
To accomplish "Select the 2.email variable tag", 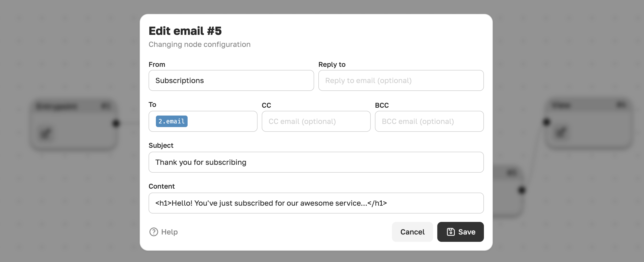I will (x=172, y=121).
